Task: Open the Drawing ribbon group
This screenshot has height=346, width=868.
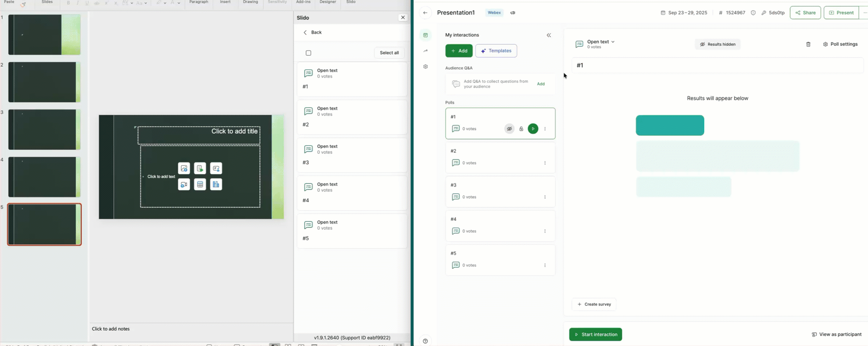Action: (x=250, y=2)
